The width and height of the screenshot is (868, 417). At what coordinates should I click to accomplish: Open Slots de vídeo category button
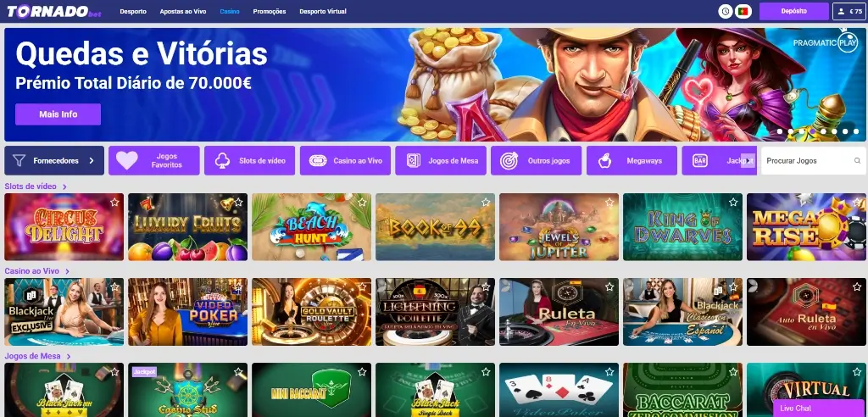click(x=250, y=160)
